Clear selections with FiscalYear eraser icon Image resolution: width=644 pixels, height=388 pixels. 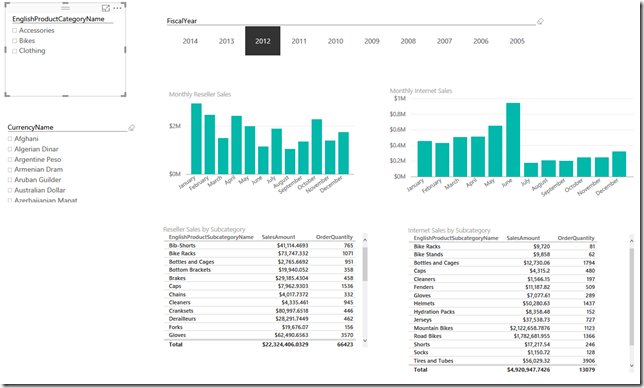tap(540, 21)
